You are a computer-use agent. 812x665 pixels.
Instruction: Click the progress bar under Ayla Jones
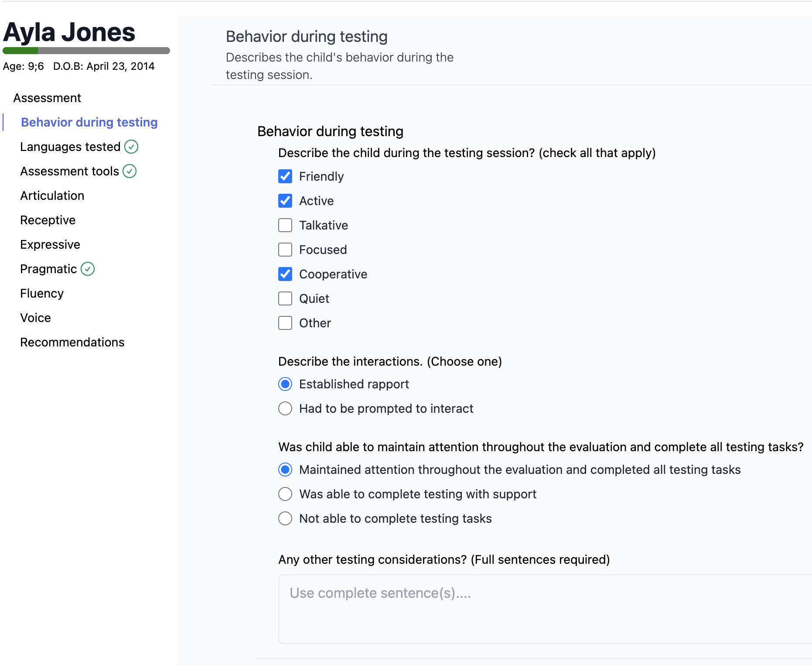tap(86, 51)
